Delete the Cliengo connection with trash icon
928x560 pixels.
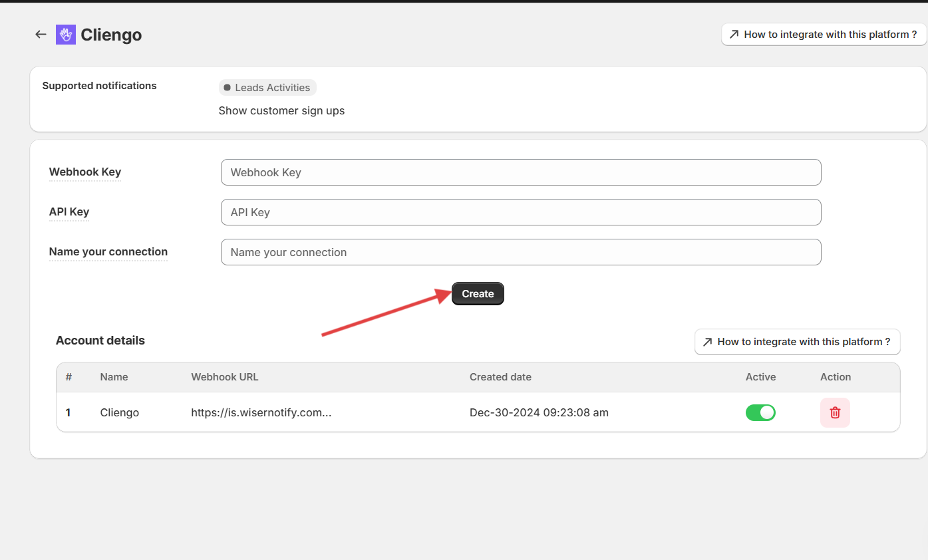835,412
